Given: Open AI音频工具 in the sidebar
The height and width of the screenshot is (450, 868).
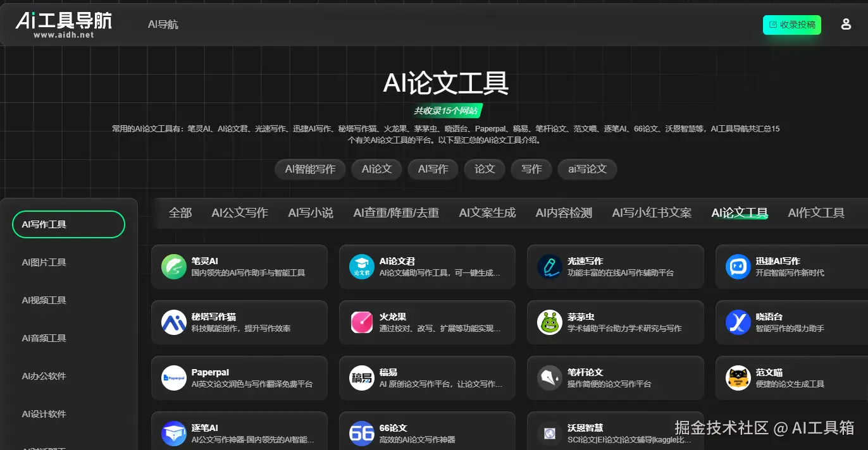Looking at the screenshot, I should tap(44, 338).
